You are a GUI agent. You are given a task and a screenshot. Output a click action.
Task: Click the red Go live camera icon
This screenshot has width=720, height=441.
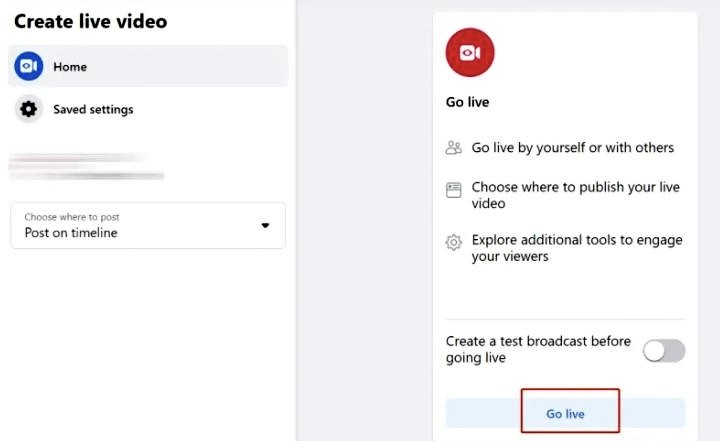click(470, 53)
